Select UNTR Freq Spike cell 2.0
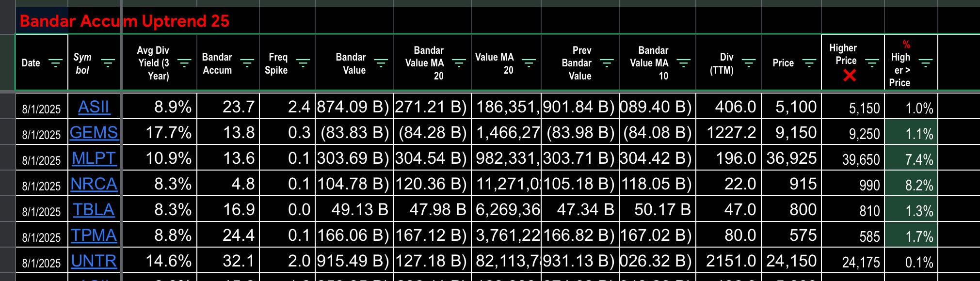This screenshot has height=281, width=980. (287, 261)
